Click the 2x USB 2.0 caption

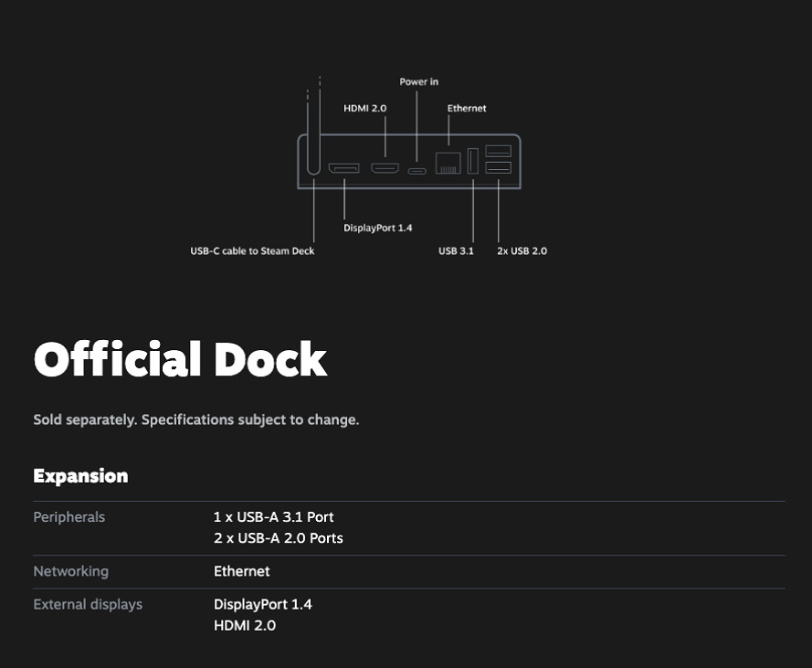coord(520,250)
